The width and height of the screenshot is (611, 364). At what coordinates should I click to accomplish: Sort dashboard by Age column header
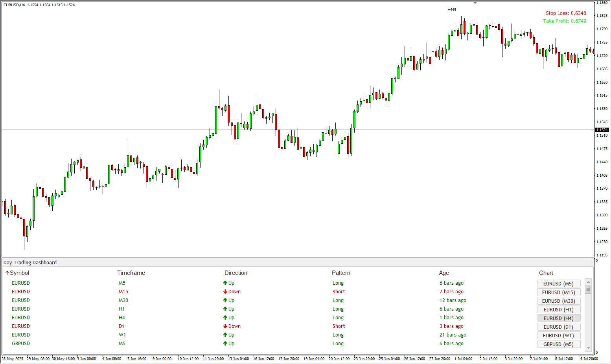(x=444, y=273)
